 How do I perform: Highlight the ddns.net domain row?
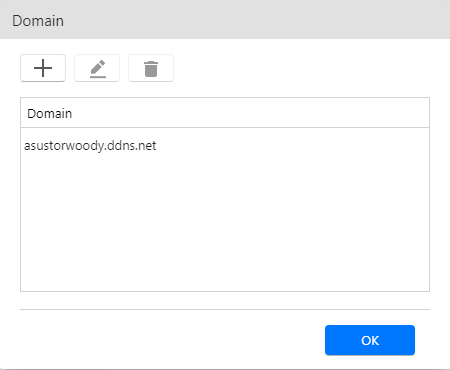pos(225,146)
